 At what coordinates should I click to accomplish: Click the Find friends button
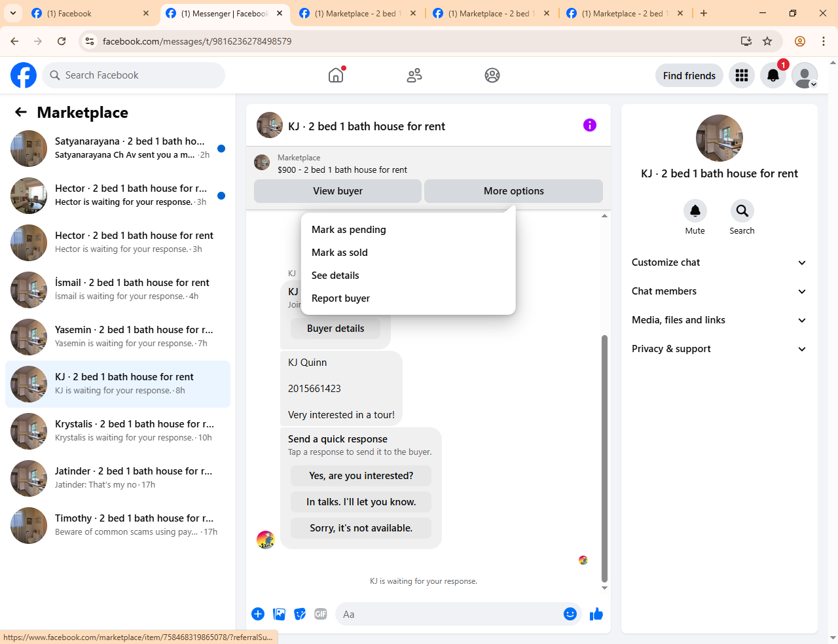(689, 75)
